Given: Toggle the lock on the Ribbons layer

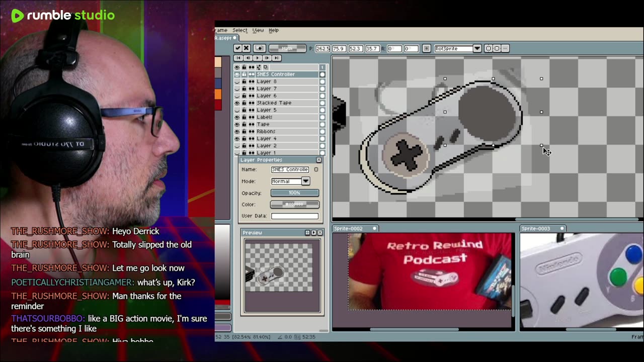Looking at the screenshot, I should click(244, 131).
